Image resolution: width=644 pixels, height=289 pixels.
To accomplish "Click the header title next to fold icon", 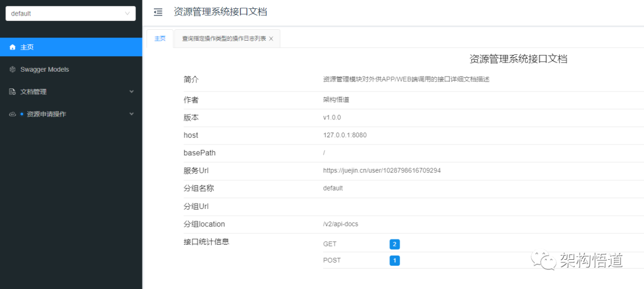I will pyautogui.click(x=221, y=12).
